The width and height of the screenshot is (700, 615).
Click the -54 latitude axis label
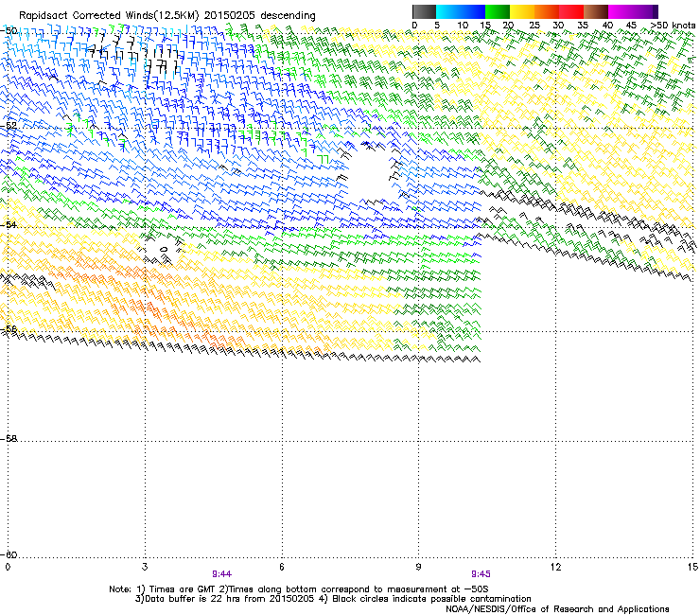coord(9,224)
